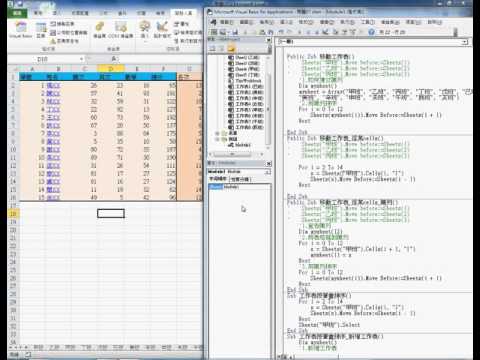Switch to the Excel Home tab
The height and width of the screenshot is (360, 480).
coord(38,13)
